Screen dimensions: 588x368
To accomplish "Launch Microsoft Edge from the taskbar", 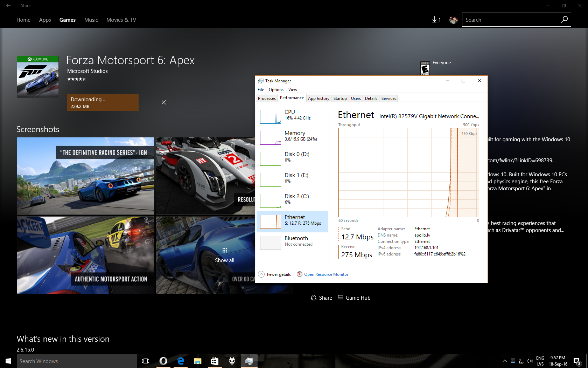I will coord(181,361).
